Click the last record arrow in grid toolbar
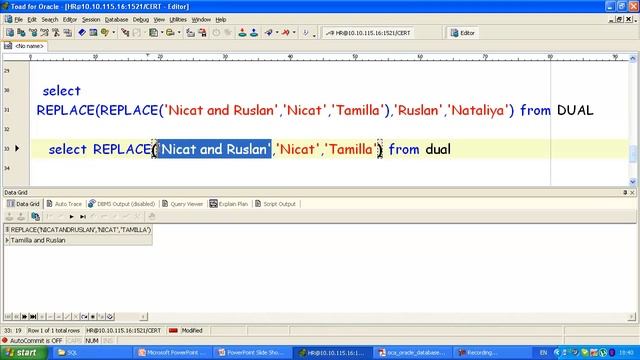Viewport: 640px width, 360px height. [x=83, y=217]
